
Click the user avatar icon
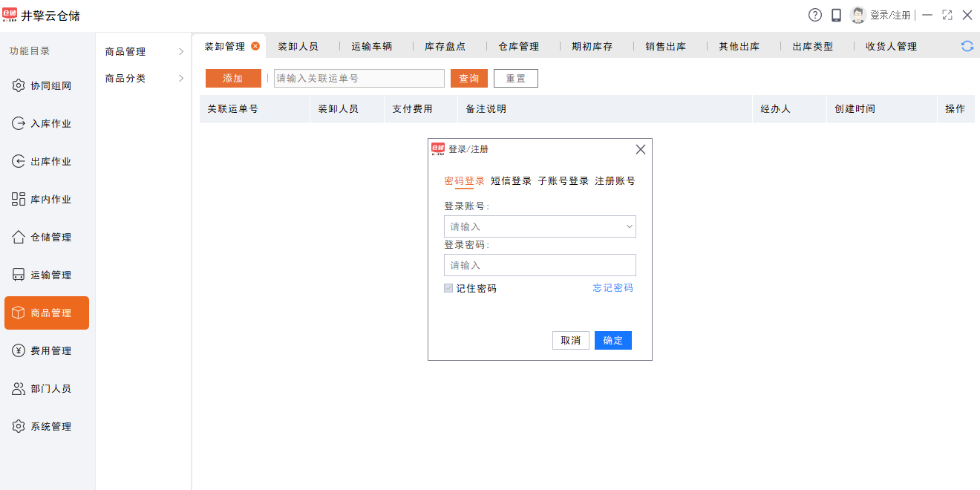point(857,15)
